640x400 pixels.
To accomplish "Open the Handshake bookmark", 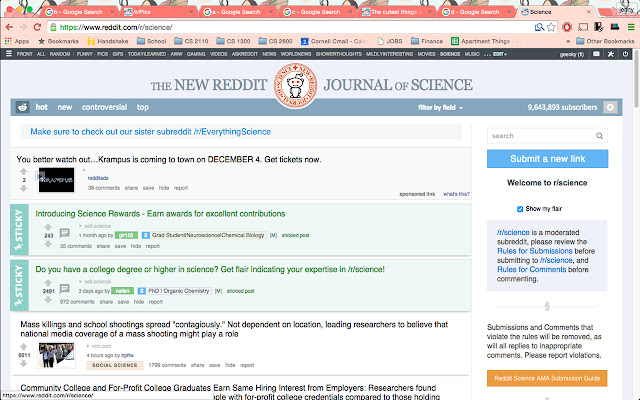I will [x=108, y=41].
